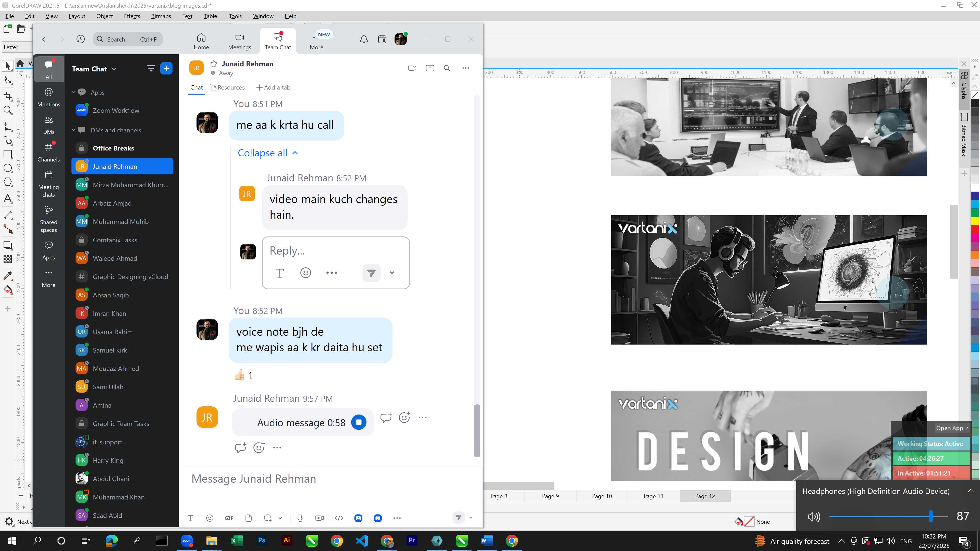Expand the Team Chat title dropdown
The width and height of the screenshot is (980, 551).
point(114,69)
